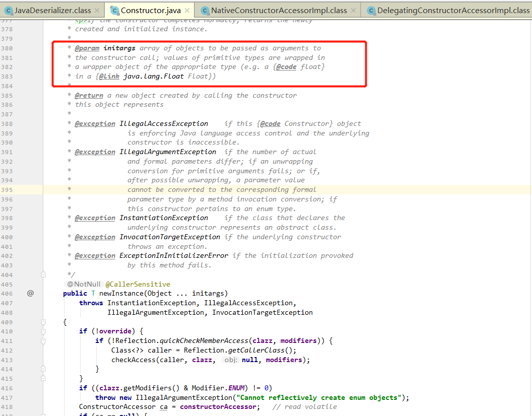Close the JavaDeserializer.class tab

[97, 10]
